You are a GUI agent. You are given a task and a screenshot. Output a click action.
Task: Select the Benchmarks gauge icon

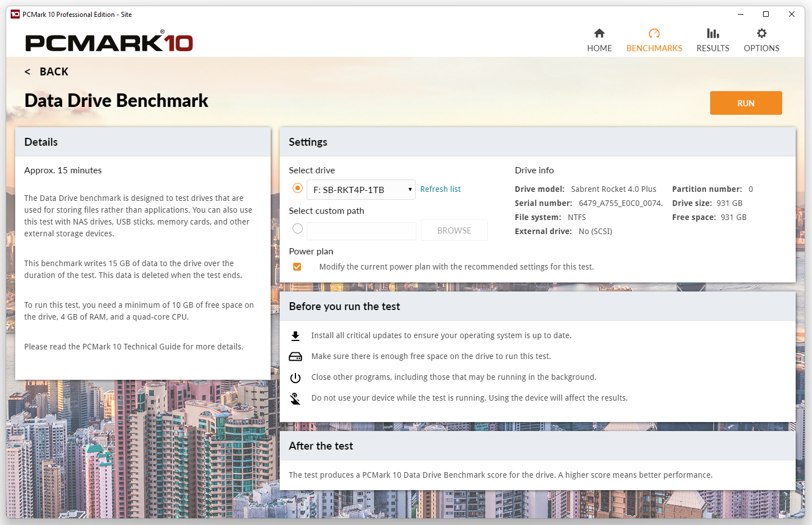(x=654, y=33)
